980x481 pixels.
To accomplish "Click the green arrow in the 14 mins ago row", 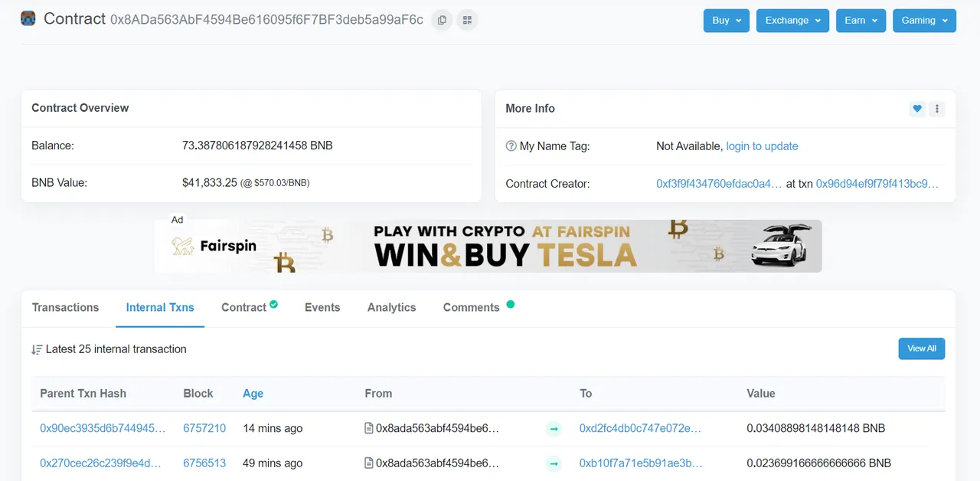I will click(x=554, y=429).
